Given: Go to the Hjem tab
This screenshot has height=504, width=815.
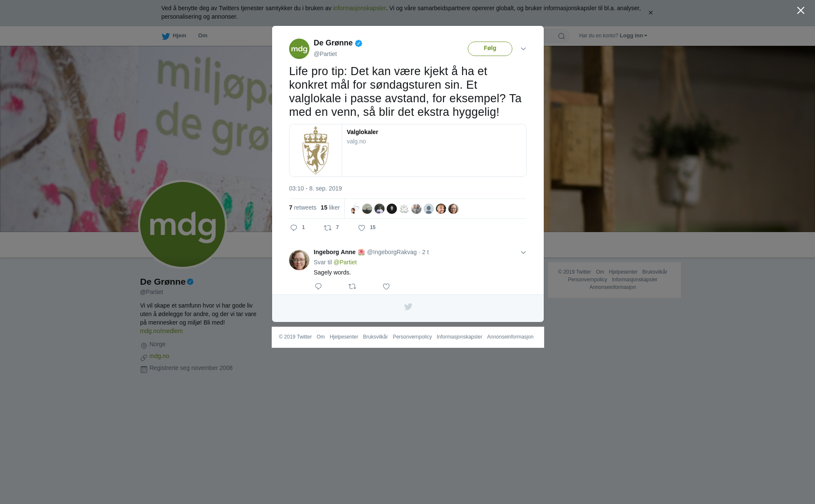Looking at the screenshot, I should pyautogui.click(x=174, y=36).
